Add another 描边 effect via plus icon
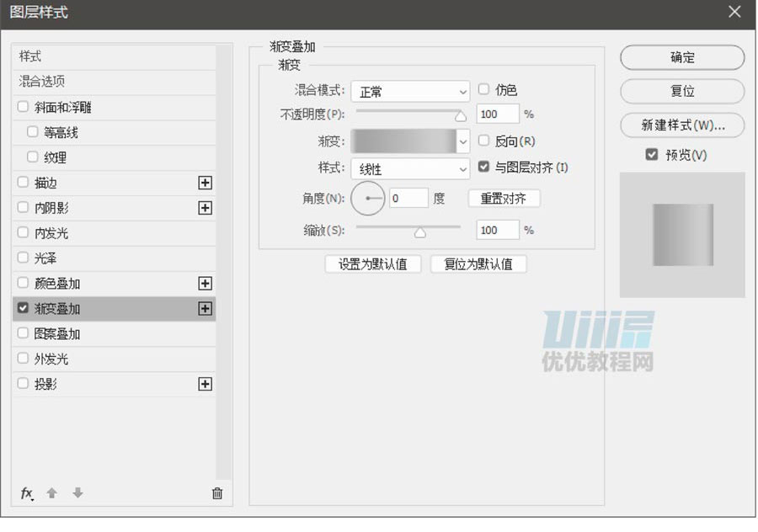Screen dimensions: 758x532 click(x=205, y=183)
